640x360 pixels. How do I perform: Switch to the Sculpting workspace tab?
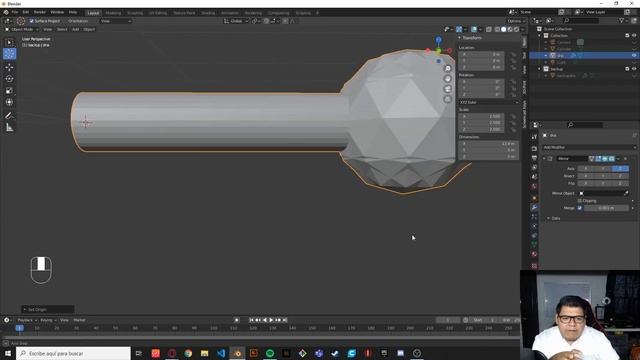pyautogui.click(x=135, y=13)
